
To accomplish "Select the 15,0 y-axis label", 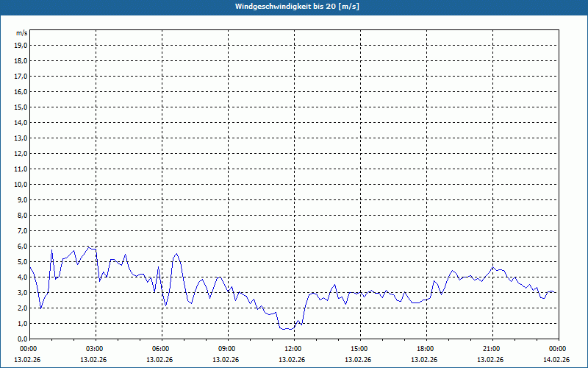I will click(21, 107).
